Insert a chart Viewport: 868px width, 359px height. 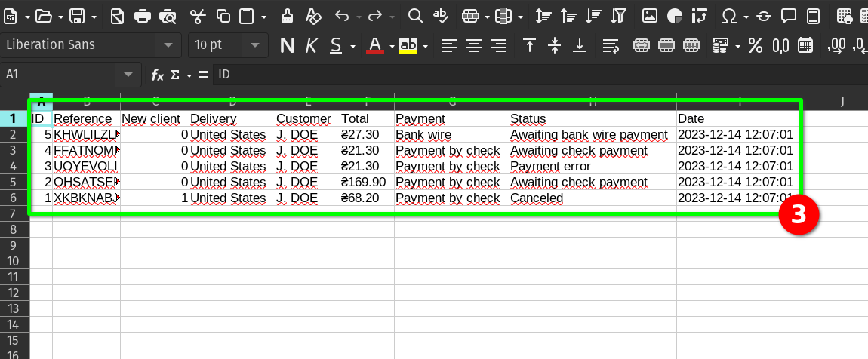(x=675, y=17)
